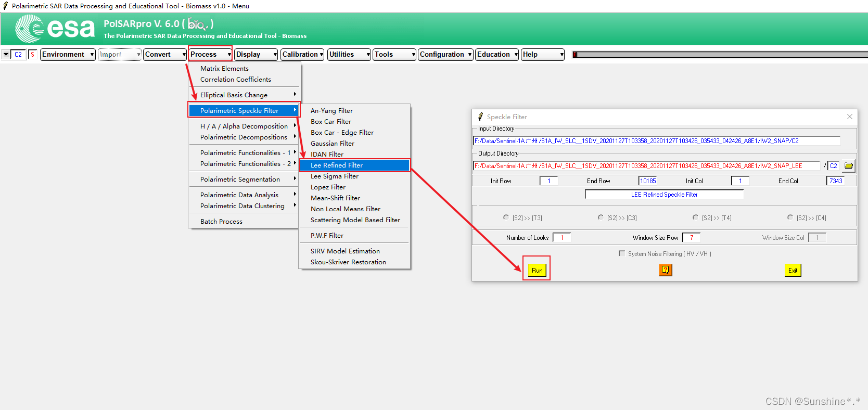Click the Output Directory path field
The image size is (868, 410).
pyautogui.click(x=646, y=166)
